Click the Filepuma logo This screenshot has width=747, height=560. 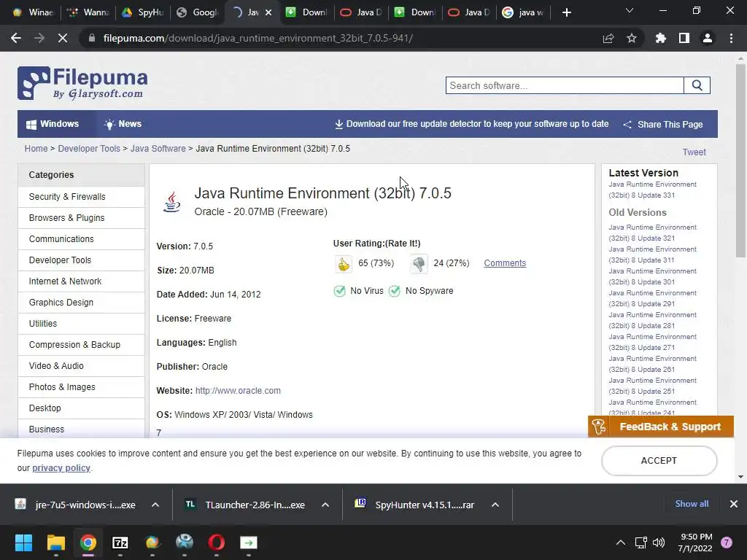[83, 83]
